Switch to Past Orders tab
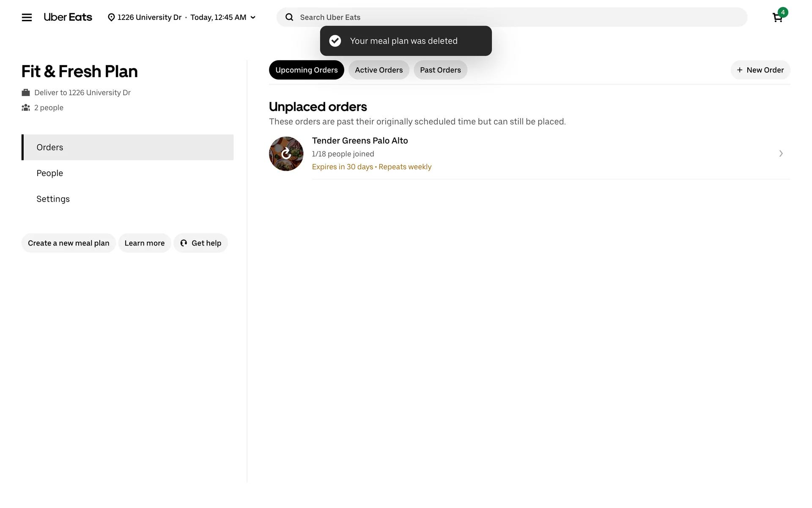This screenshot has width=812, height=508. pos(440,70)
